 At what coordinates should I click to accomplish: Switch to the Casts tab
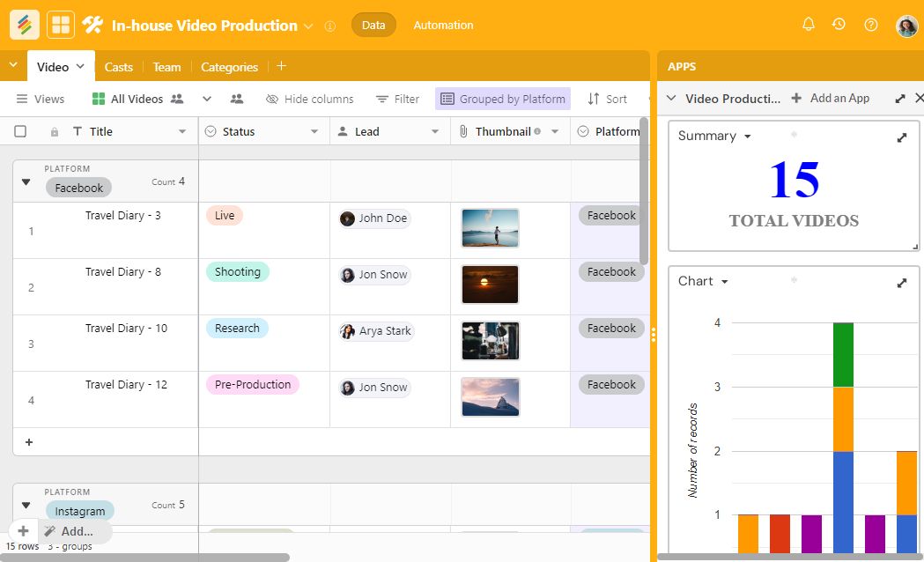coord(119,67)
